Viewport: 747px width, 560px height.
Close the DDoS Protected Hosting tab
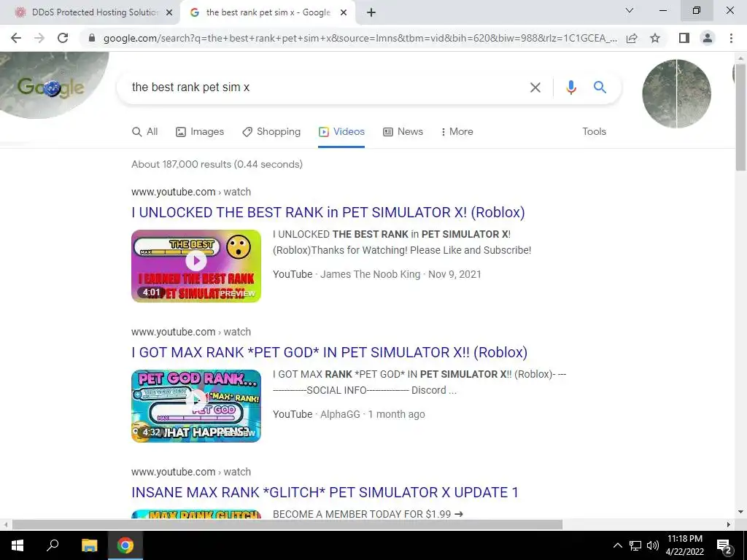(x=169, y=13)
